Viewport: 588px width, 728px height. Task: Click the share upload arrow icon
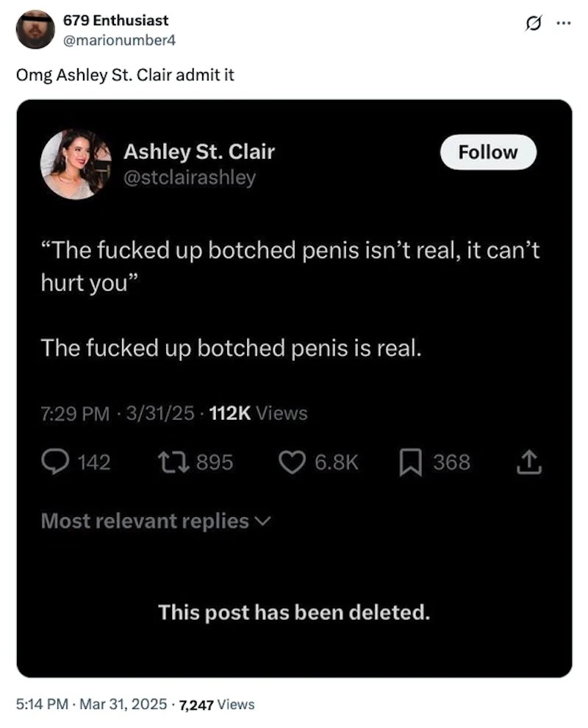[x=530, y=461]
